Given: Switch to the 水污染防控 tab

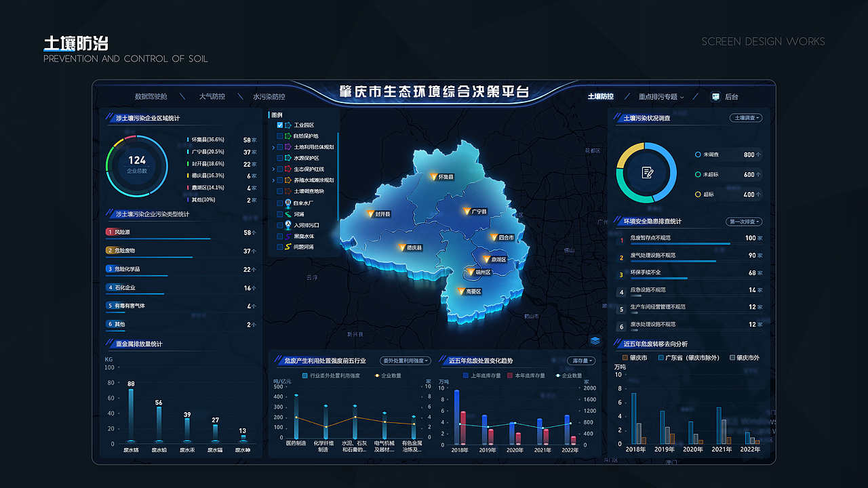Looking at the screenshot, I should pyautogui.click(x=269, y=97).
